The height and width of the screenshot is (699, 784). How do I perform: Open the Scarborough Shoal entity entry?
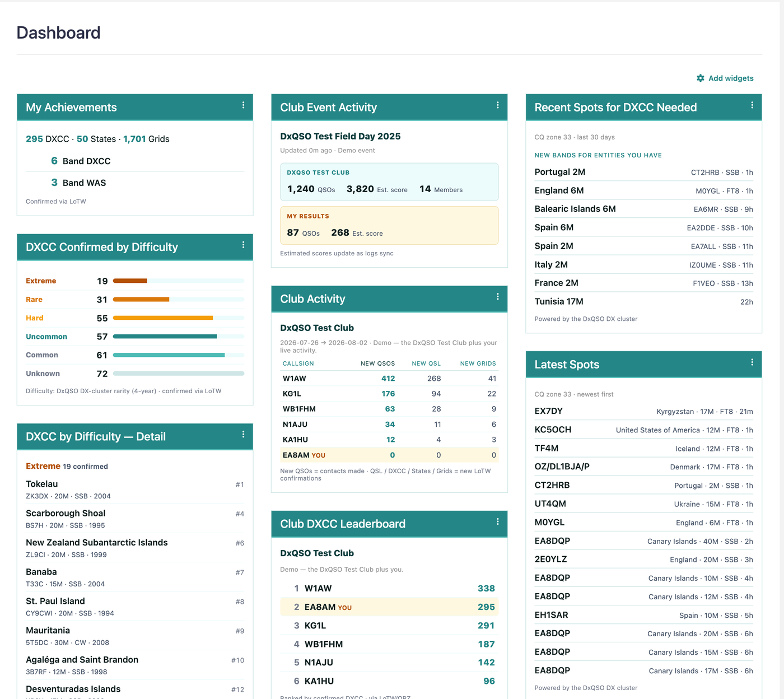135,519
